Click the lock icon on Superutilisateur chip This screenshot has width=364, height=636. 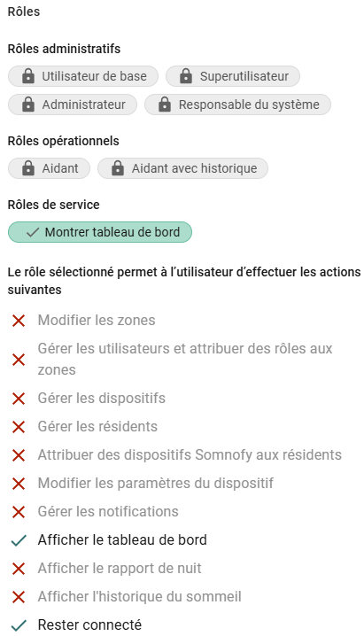click(x=186, y=76)
